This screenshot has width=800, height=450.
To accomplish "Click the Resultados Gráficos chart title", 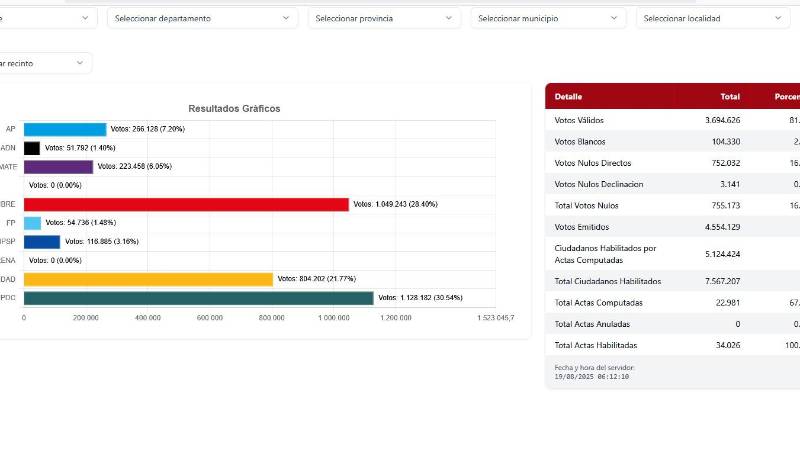I will [x=234, y=108].
